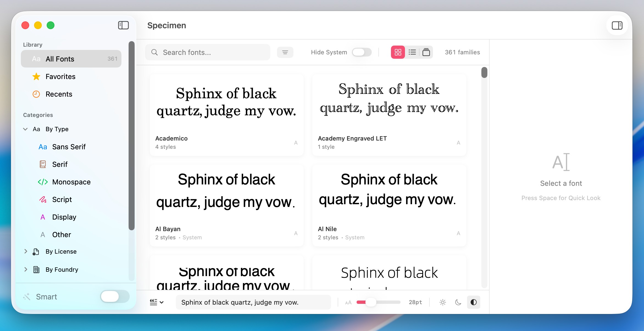Expand the By Foundry group
The width and height of the screenshot is (644, 331).
(x=26, y=270)
